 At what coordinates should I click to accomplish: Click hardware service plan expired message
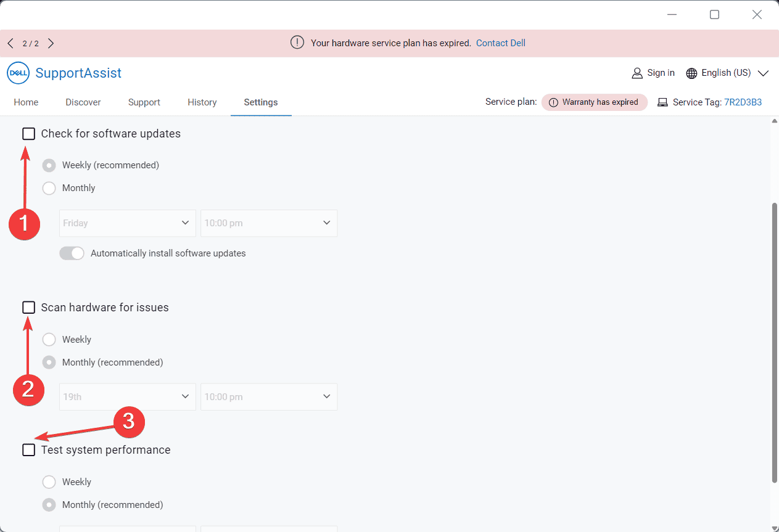point(391,43)
